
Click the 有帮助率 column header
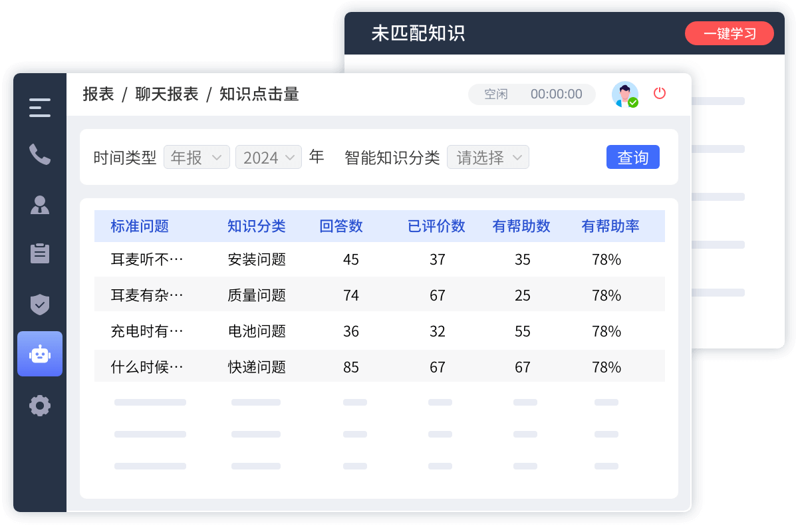coord(610,226)
